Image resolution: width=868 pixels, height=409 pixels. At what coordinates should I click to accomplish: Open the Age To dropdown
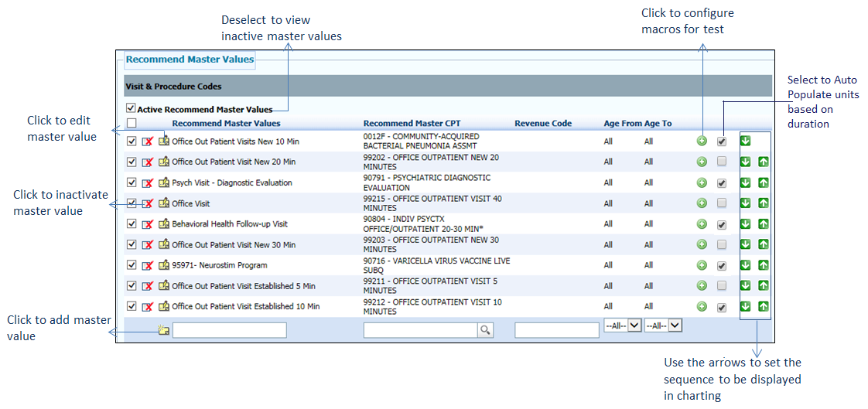(664, 325)
